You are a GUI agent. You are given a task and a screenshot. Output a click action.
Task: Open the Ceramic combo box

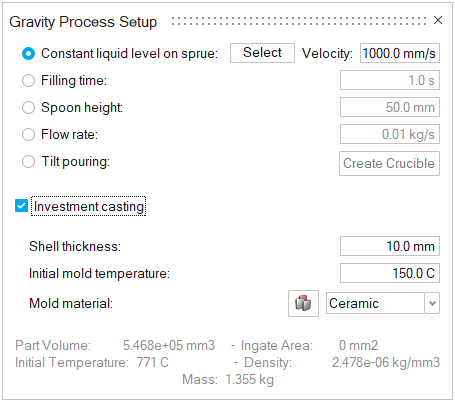[383, 303]
